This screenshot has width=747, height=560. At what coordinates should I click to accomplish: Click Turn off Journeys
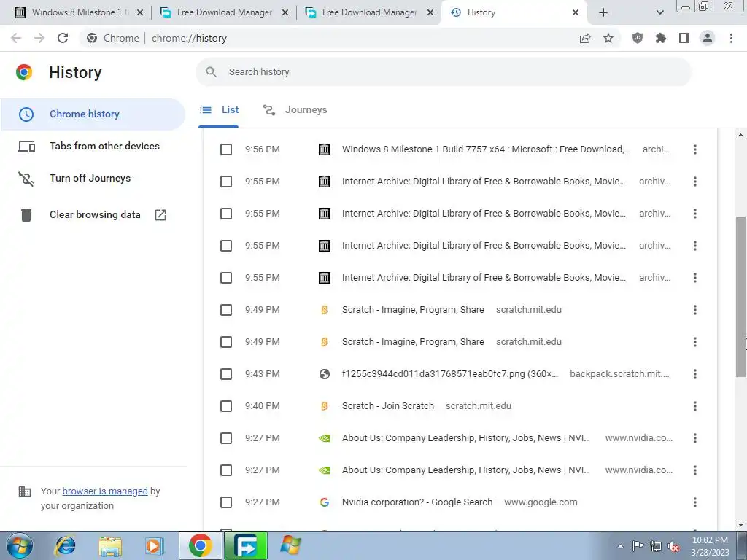pos(93,178)
